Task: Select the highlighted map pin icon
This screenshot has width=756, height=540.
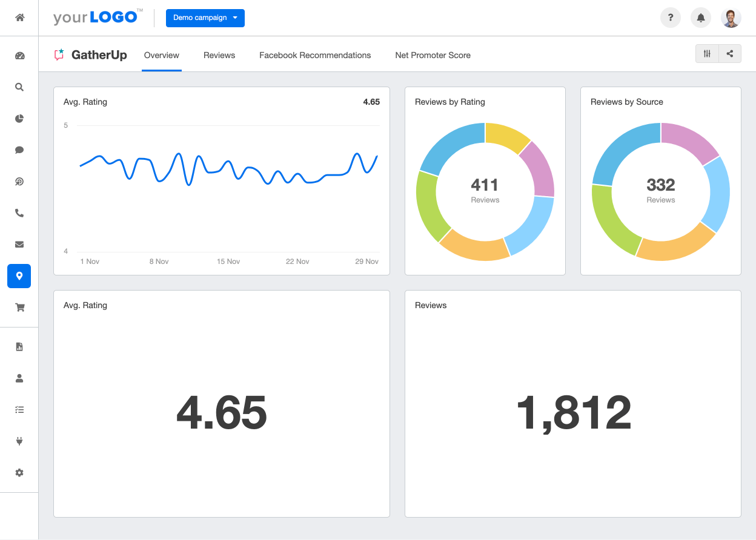Action: coord(19,276)
